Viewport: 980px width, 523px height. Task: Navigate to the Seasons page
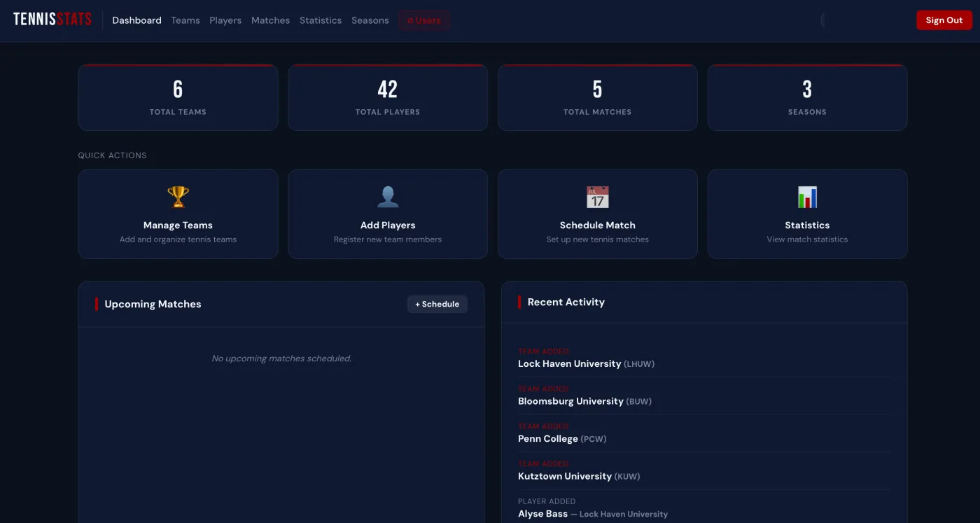(x=370, y=20)
